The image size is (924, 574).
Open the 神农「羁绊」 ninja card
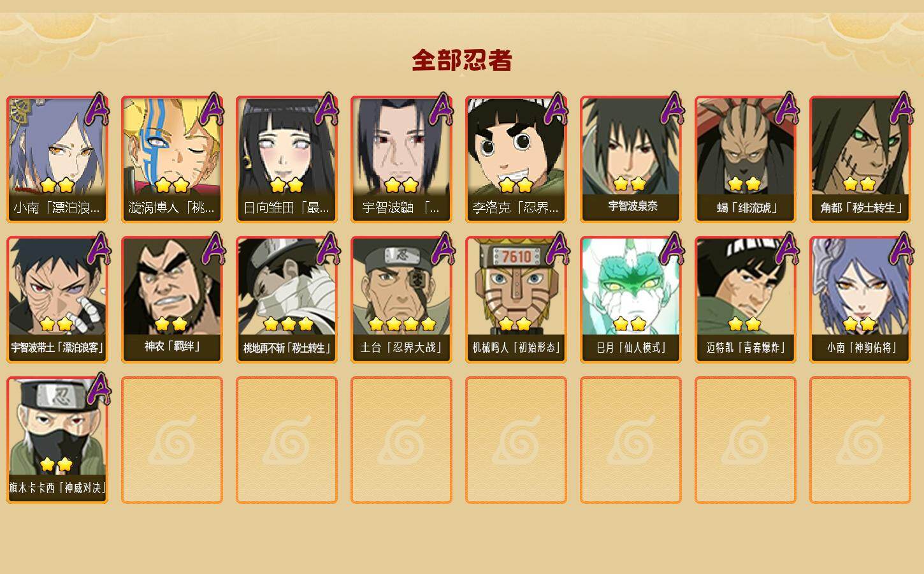click(172, 300)
